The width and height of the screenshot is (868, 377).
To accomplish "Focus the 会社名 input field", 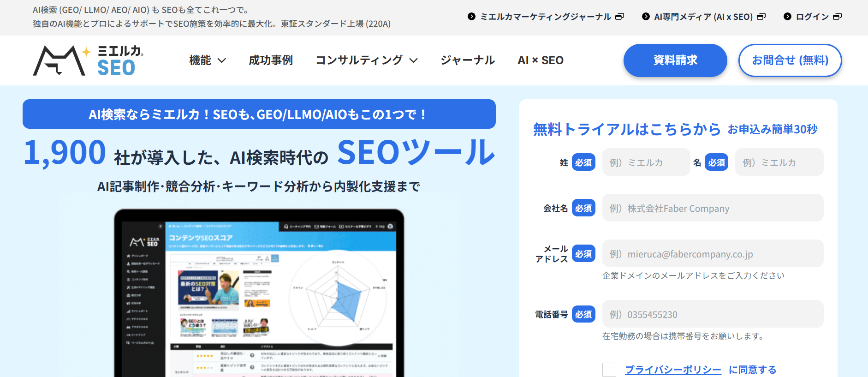I will (x=713, y=208).
